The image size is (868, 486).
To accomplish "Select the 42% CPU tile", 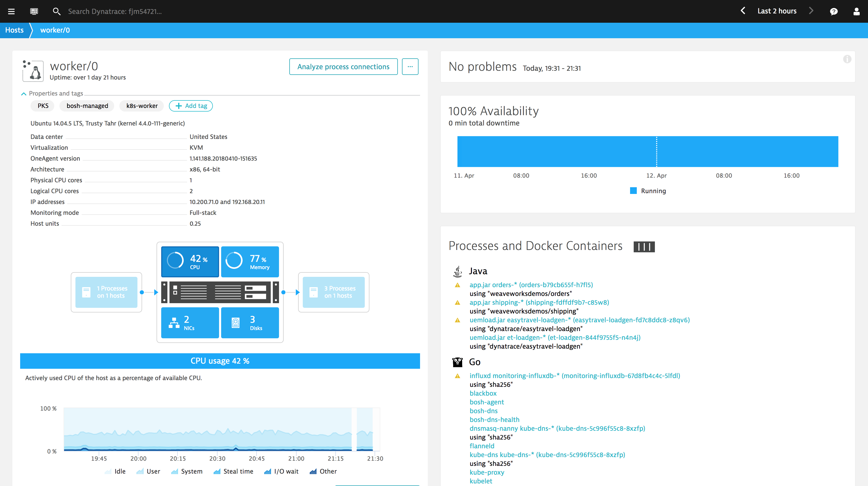I will pos(190,262).
